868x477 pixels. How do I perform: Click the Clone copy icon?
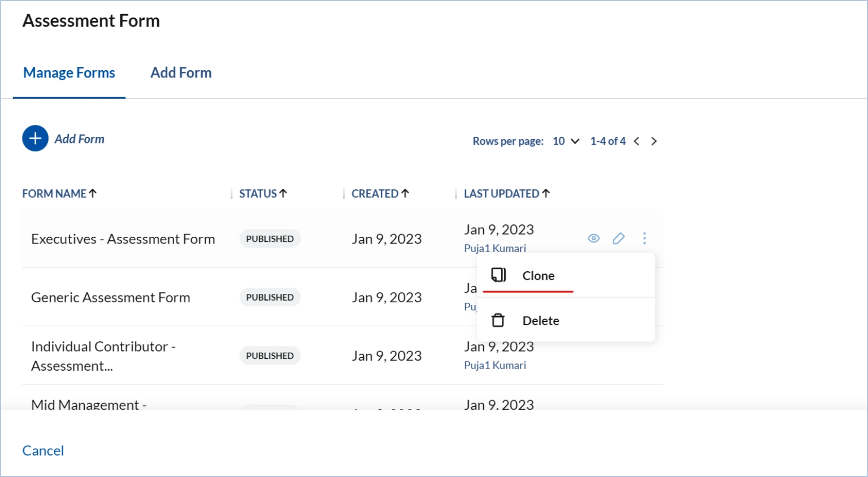[498, 275]
